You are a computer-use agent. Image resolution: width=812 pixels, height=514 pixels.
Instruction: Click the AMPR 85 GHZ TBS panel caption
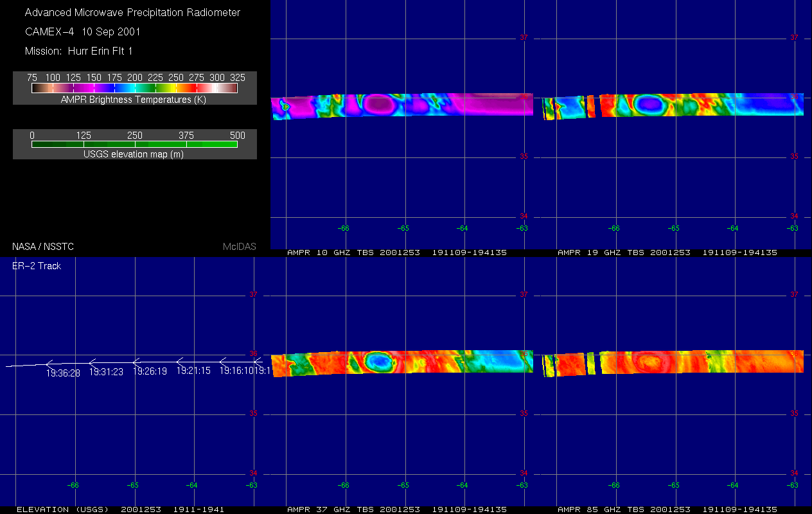click(667, 510)
